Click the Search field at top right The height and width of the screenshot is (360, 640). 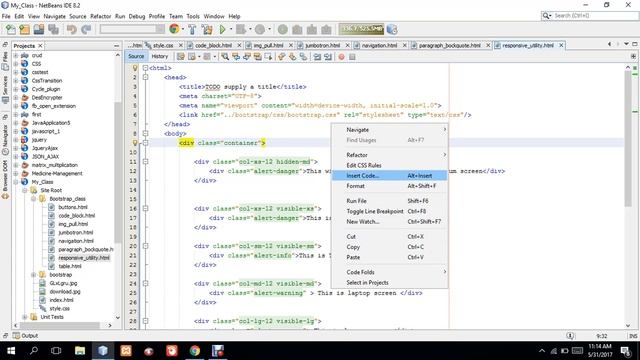(589, 16)
